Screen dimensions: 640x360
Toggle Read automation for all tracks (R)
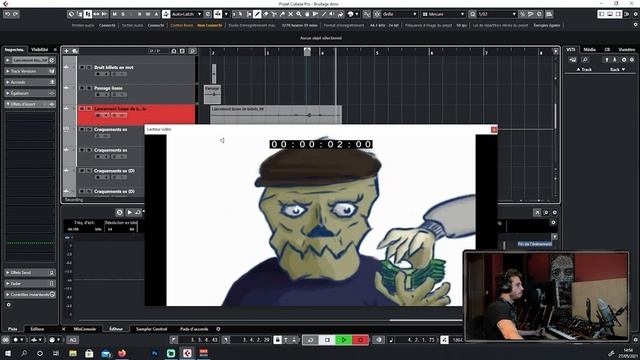point(140,14)
